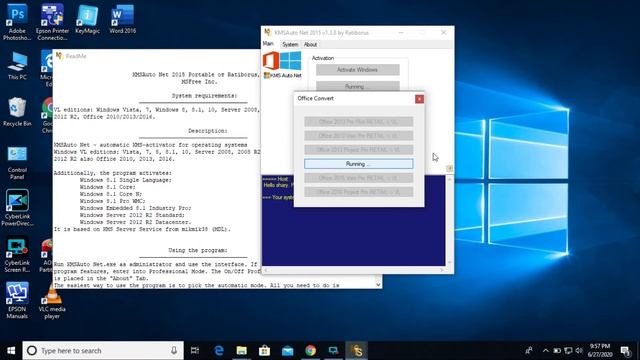
Task: Click the volume speaker tray icon
Action: 579,350
